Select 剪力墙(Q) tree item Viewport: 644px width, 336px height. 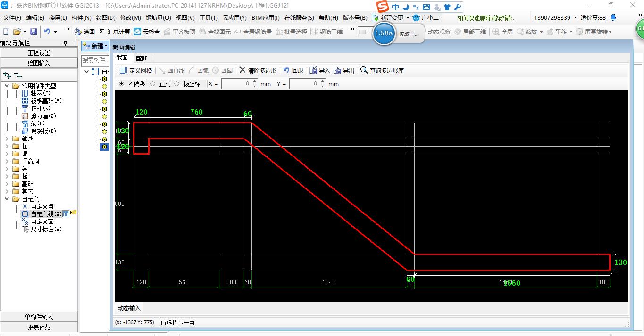43,116
